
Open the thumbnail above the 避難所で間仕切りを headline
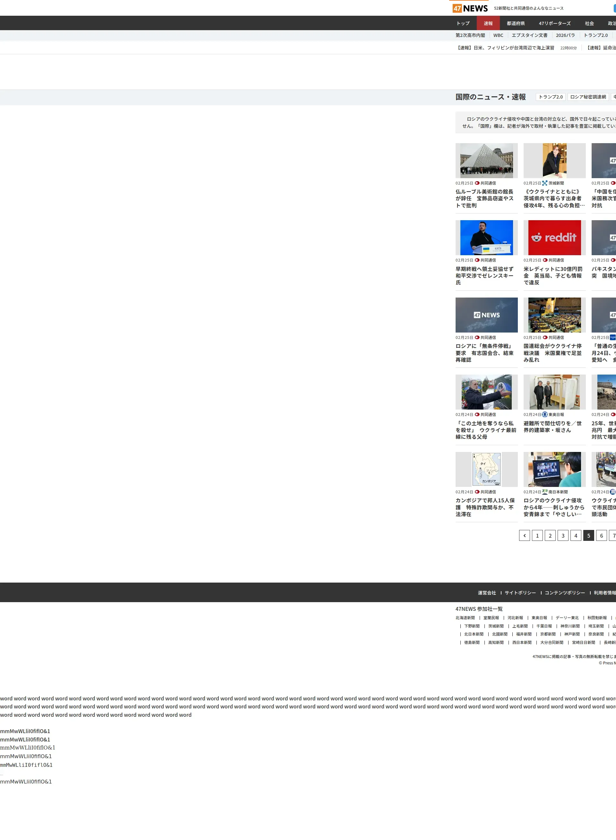554,392
